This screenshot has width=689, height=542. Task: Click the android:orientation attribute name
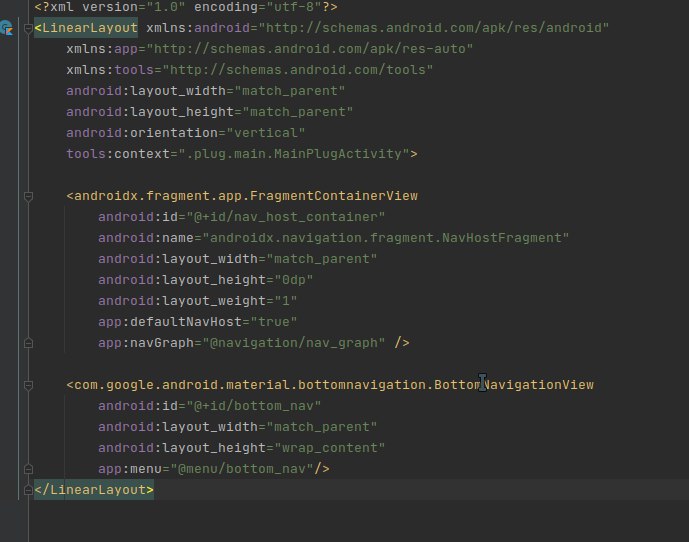point(142,133)
